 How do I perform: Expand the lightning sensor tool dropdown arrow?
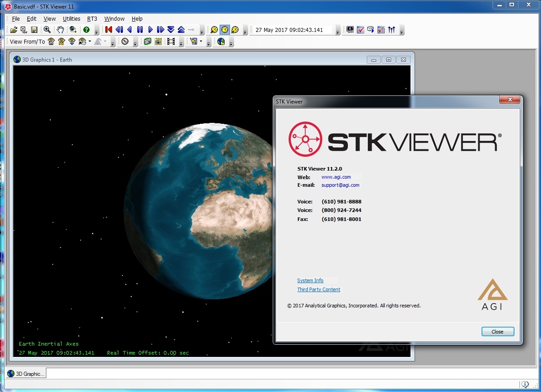click(201, 41)
